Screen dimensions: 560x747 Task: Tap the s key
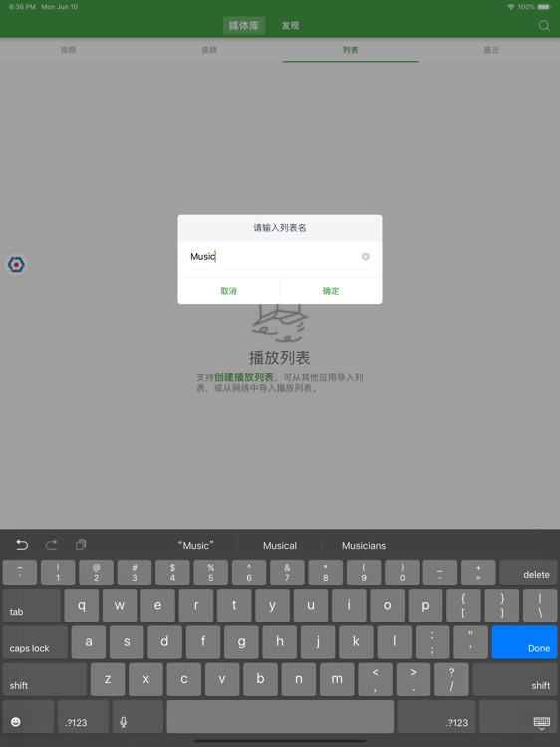pyautogui.click(x=127, y=642)
